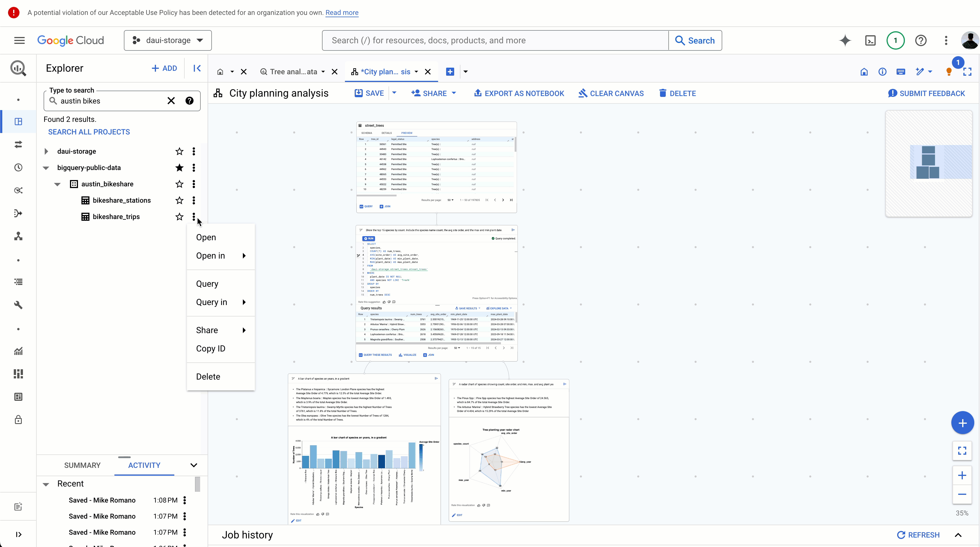Toggle star on bikeshare_stations table
The image size is (980, 547).
pos(179,200)
